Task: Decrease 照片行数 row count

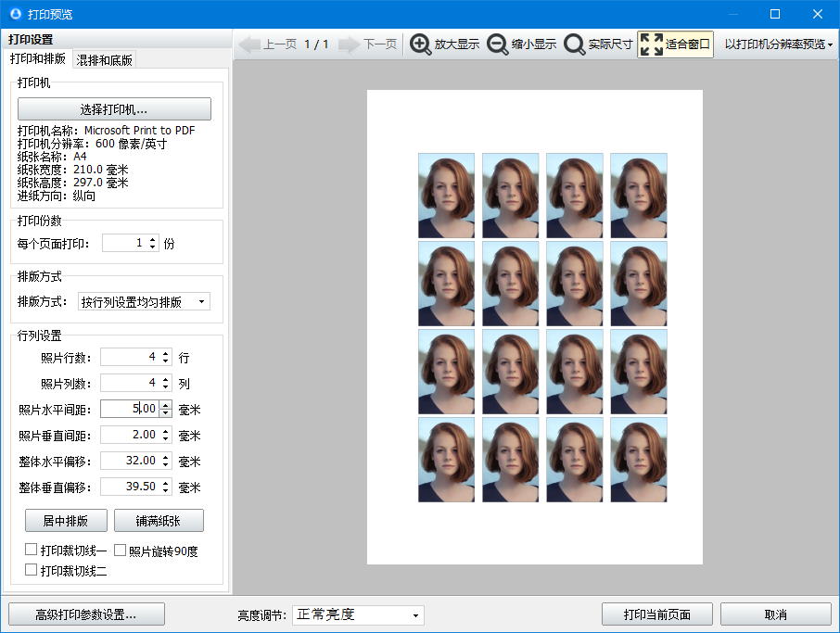Action: point(166,361)
